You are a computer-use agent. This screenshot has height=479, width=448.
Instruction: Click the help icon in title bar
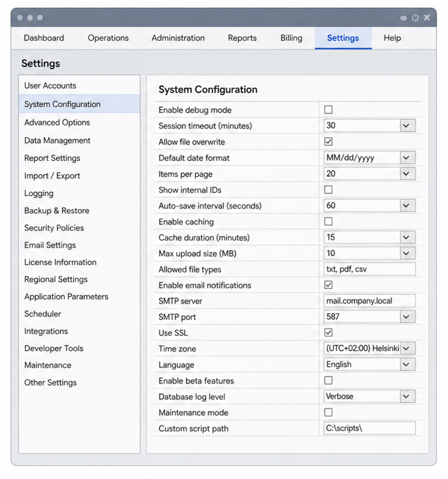pyautogui.click(x=415, y=18)
